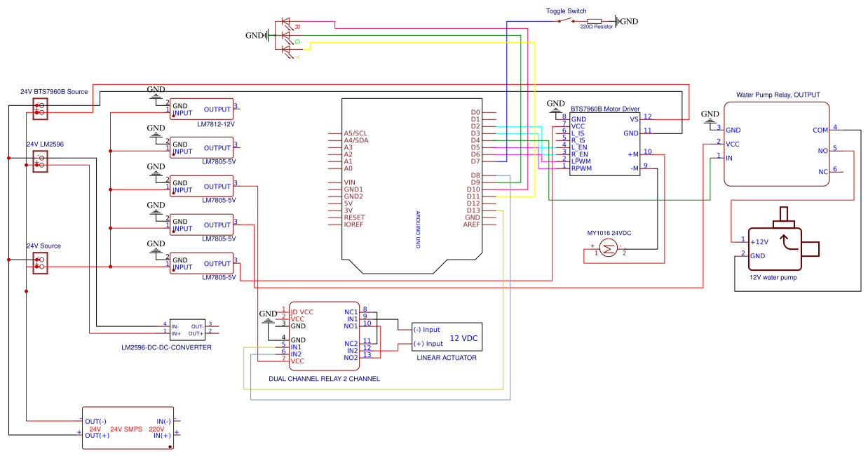The width and height of the screenshot is (868, 456).
Task: Select the 220Ω resistor symbol
Action: [x=594, y=21]
